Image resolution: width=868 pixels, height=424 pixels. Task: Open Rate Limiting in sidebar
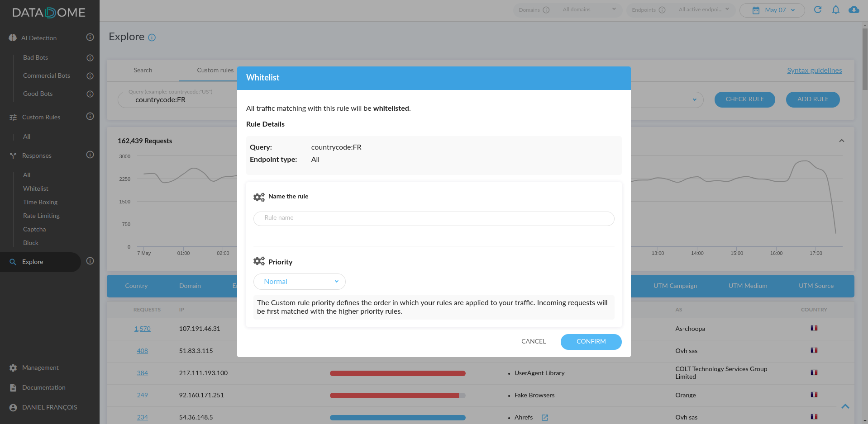pyautogui.click(x=41, y=216)
